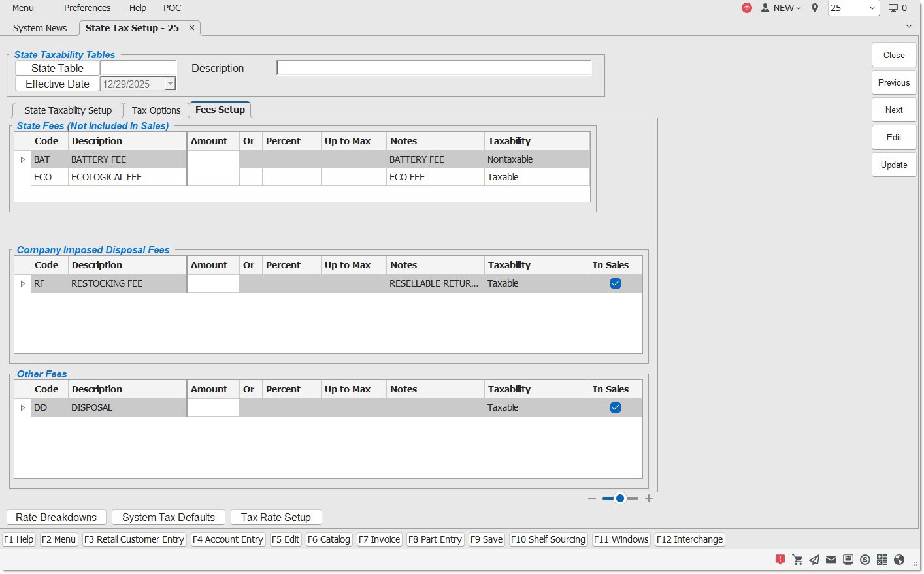Open the Effective Date dropdown
This screenshot has height=574, width=924.
point(170,84)
